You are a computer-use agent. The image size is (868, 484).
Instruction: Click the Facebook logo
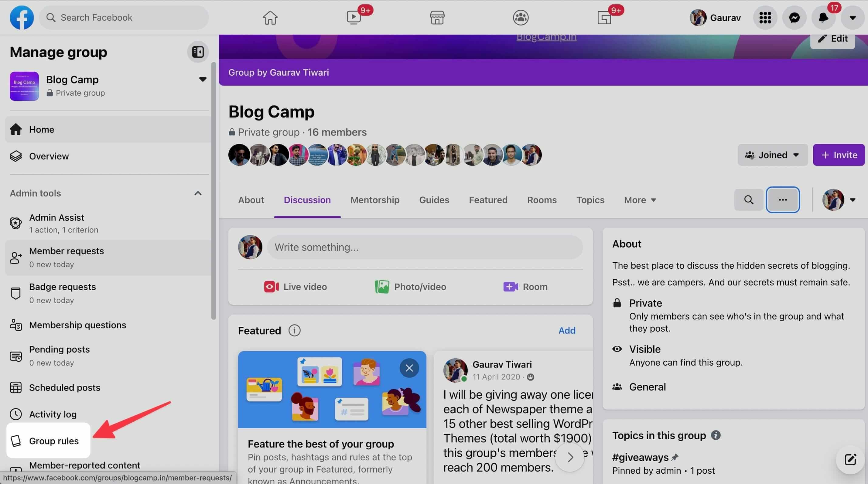click(22, 17)
